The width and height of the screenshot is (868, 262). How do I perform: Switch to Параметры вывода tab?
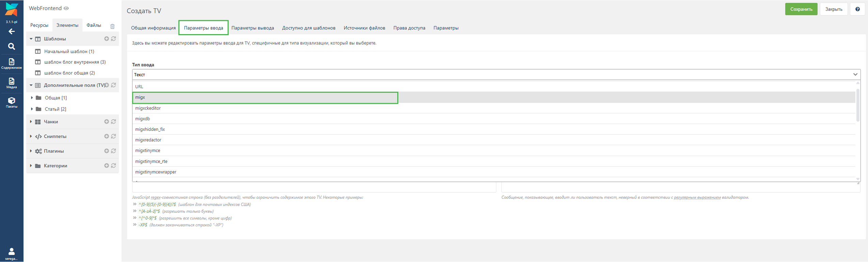pos(252,28)
